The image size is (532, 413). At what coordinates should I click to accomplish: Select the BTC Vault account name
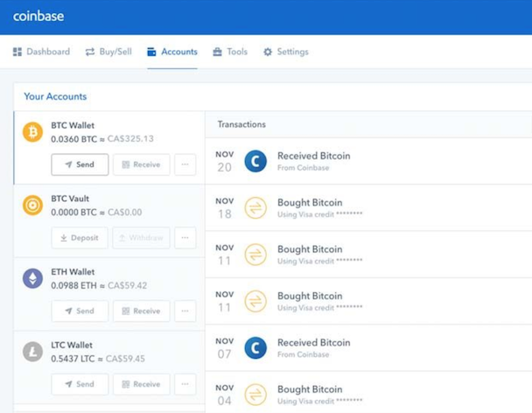tap(70, 199)
